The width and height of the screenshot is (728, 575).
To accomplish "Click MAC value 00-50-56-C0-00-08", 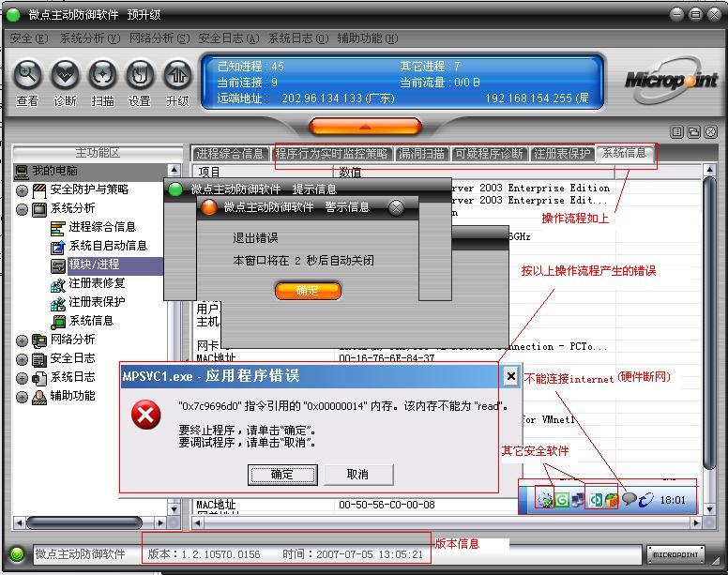I will point(387,505).
